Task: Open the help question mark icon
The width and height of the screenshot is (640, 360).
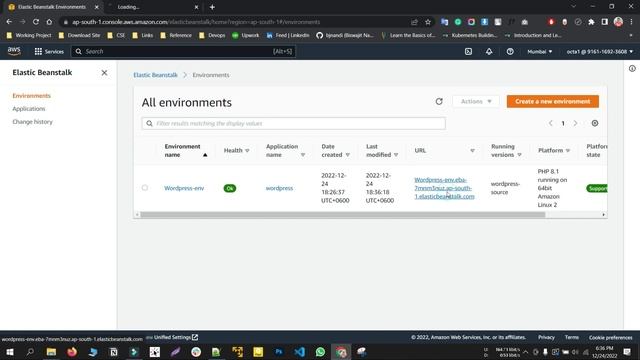Action: pyautogui.click(x=510, y=51)
